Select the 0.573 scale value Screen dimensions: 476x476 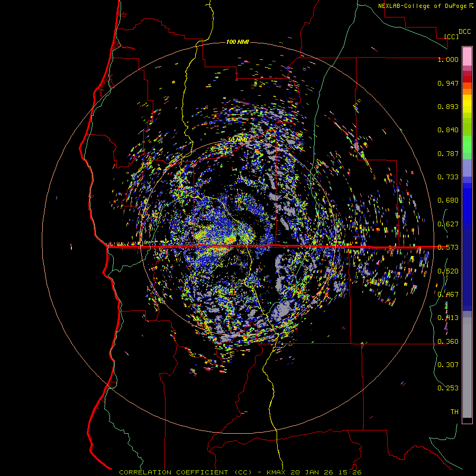pyautogui.click(x=448, y=248)
